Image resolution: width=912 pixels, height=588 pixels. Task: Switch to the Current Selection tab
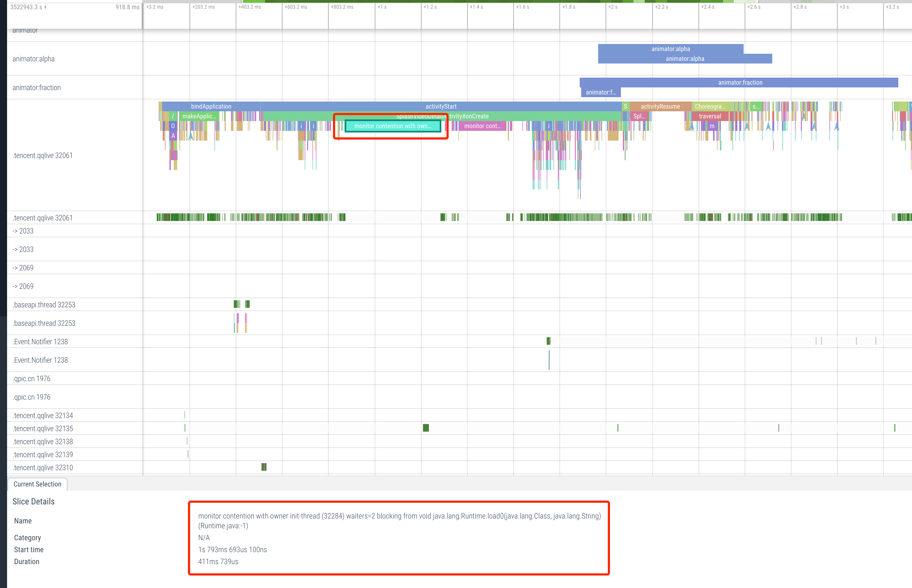point(37,484)
